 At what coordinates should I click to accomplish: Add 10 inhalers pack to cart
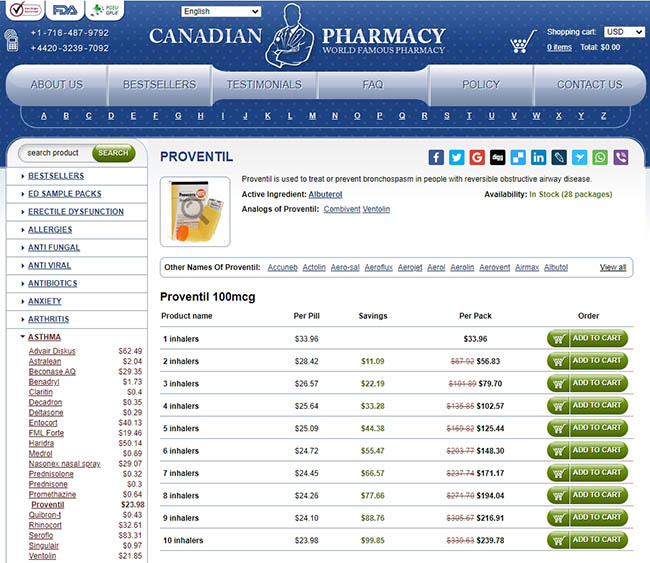pyautogui.click(x=587, y=540)
